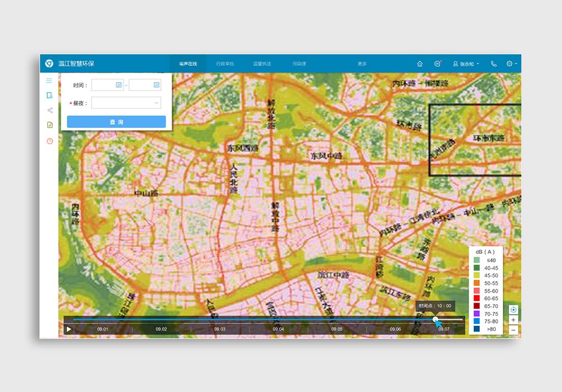Image resolution: width=562 pixels, height=392 pixels.
Task: Click the phone icon in header
Action: 493,64
